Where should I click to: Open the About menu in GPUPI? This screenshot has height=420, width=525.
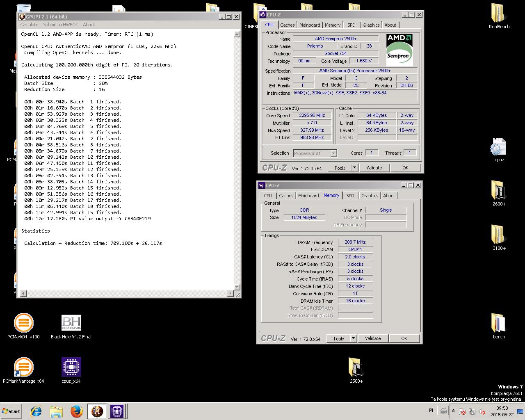[89, 25]
